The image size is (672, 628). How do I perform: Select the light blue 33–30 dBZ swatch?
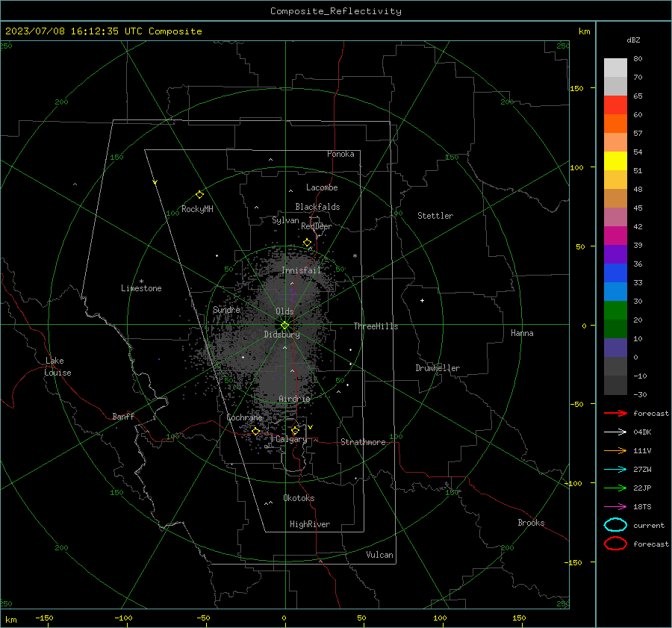[x=615, y=291]
